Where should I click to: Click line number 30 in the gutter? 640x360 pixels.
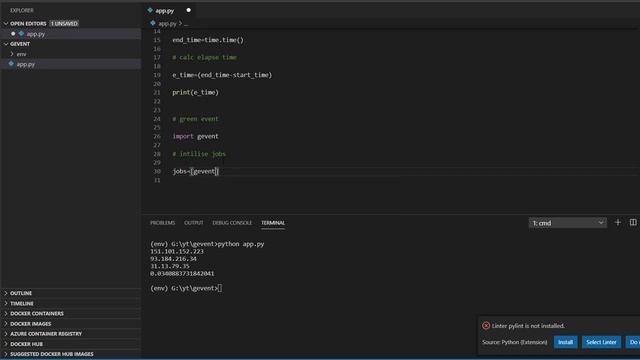point(157,171)
